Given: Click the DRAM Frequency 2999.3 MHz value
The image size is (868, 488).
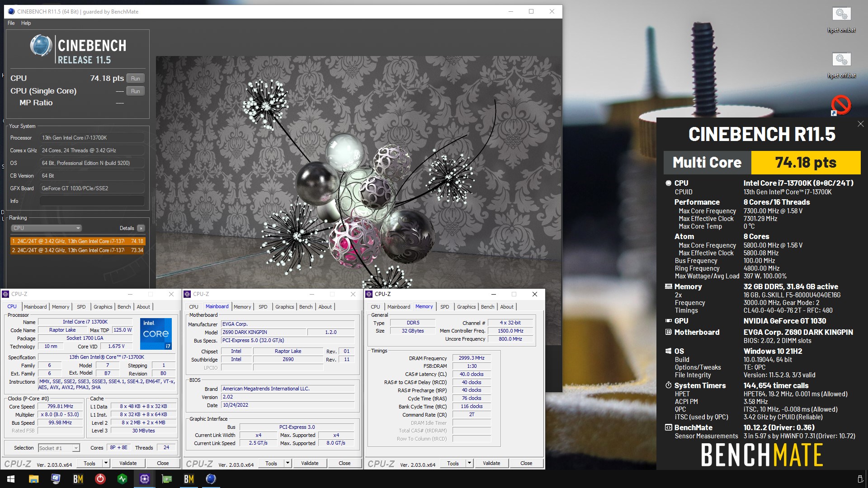Looking at the screenshot, I should pyautogui.click(x=472, y=358).
